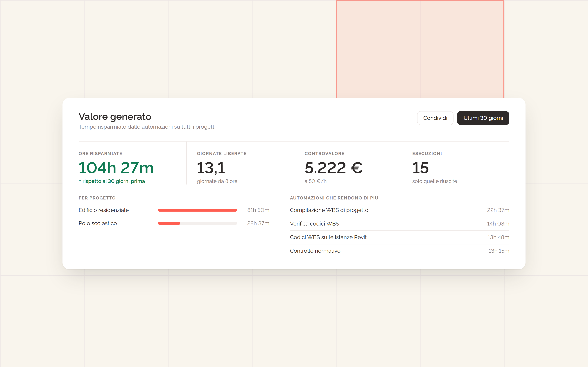Click the 104h 27m saved hours figure

(x=116, y=168)
